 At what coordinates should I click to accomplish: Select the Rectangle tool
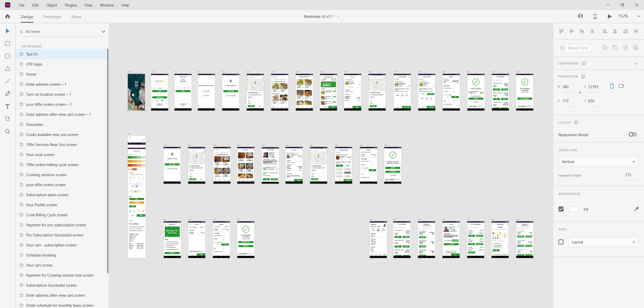pos(8,43)
